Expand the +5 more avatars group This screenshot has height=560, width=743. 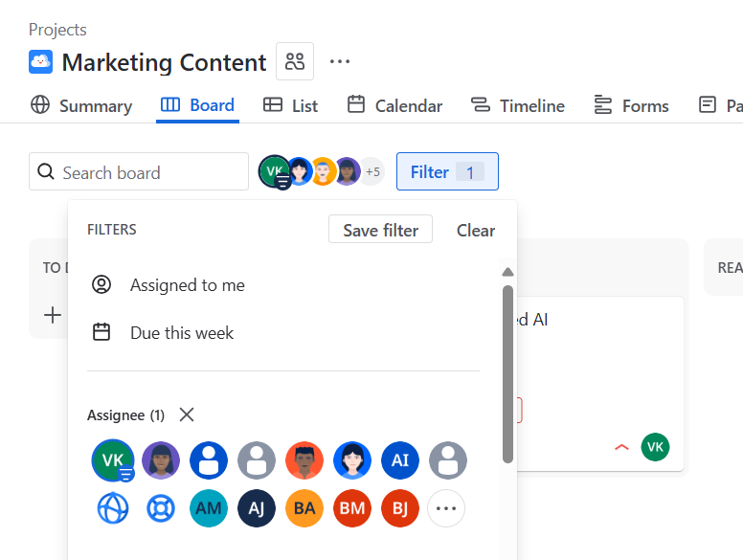(371, 172)
